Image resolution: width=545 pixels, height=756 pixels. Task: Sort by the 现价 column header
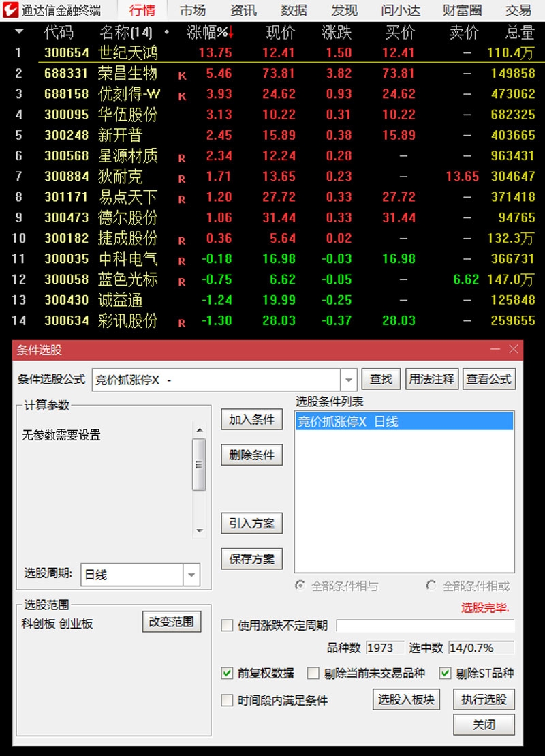pos(280,32)
